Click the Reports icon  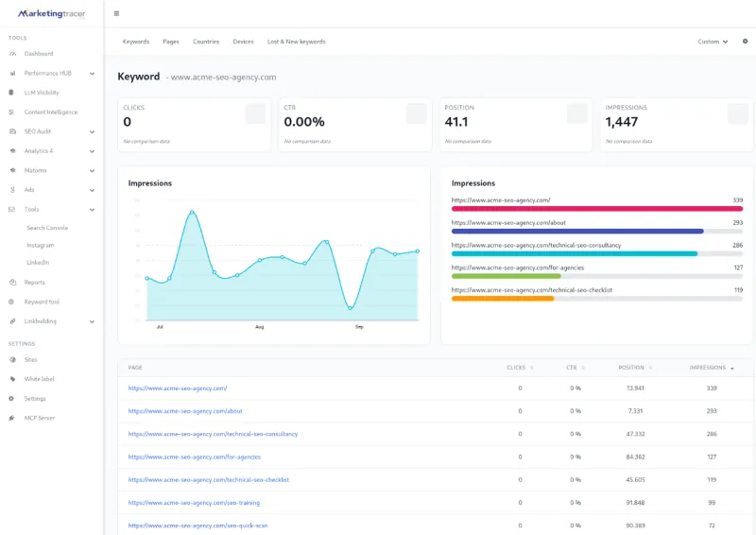pyautogui.click(x=12, y=283)
